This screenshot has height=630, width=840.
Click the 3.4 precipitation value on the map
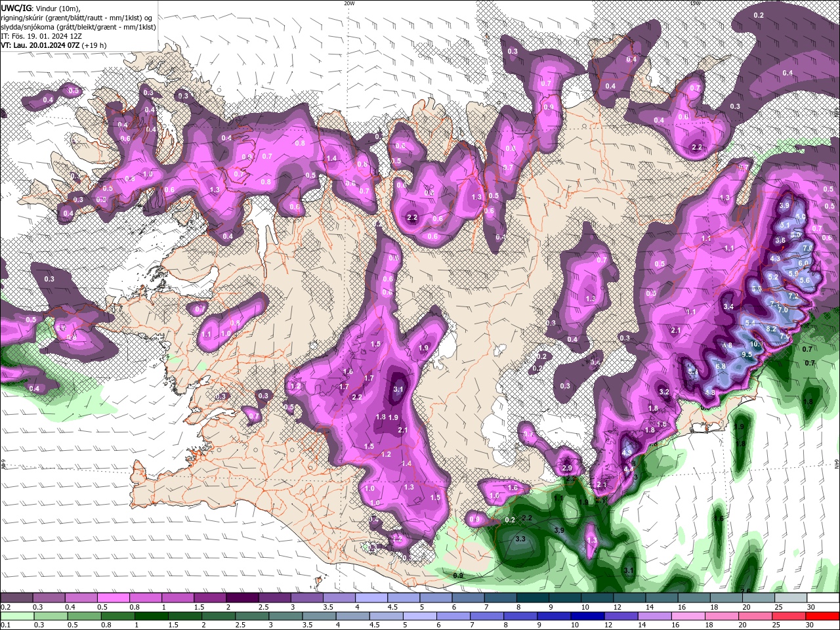pos(728,306)
